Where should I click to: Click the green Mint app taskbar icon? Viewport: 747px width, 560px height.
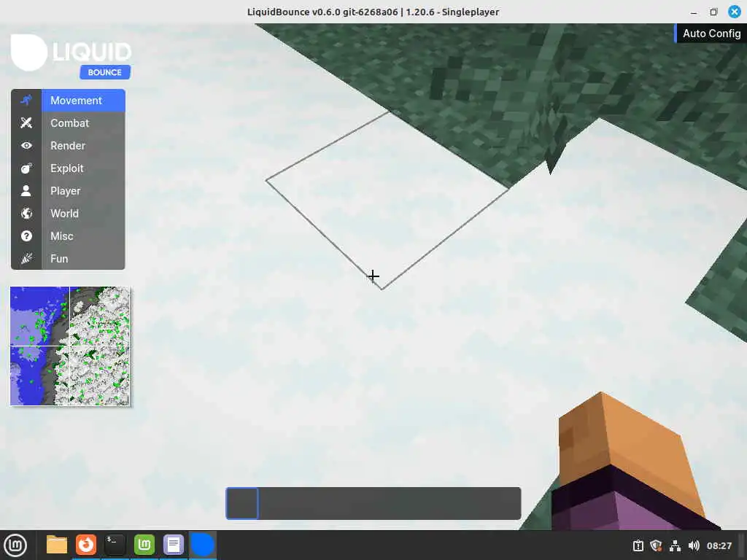pyautogui.click(x=144, y=545)
